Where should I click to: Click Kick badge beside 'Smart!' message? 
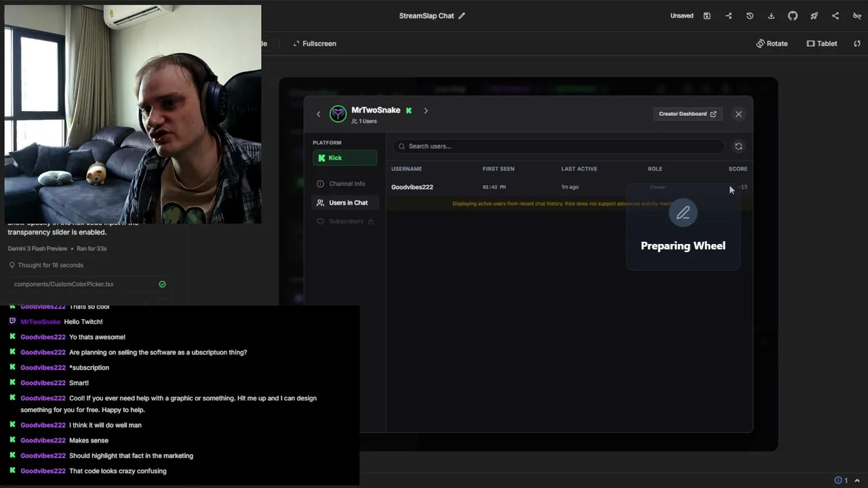click(x=12, y=382)
